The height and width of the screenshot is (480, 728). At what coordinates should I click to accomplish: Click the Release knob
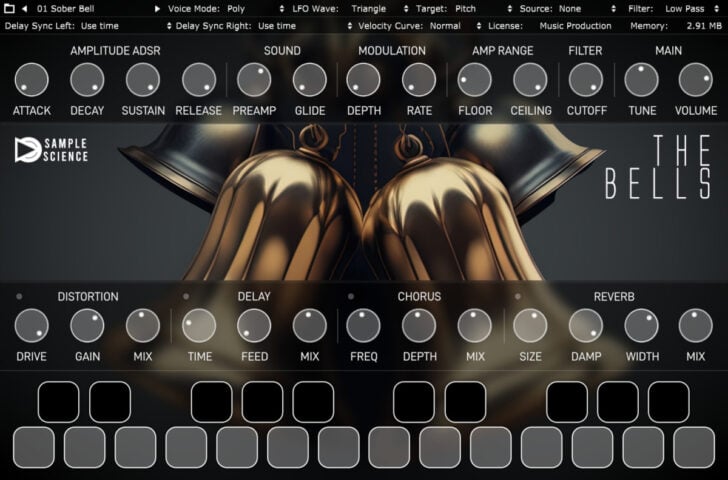(199, 80)
